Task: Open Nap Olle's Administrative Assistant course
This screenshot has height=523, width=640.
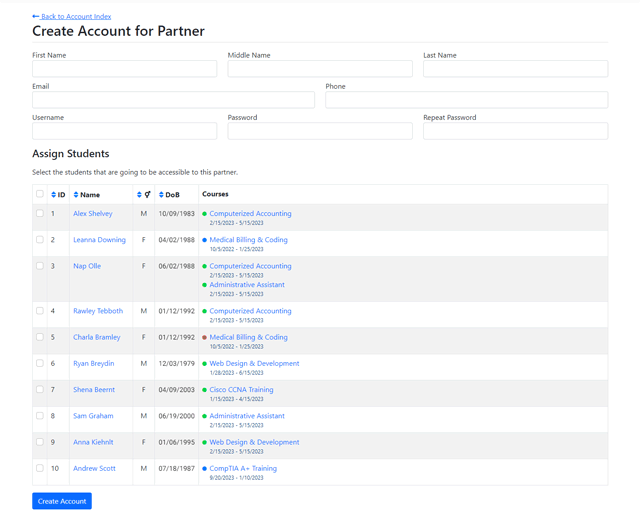Action: click(247, 285)
